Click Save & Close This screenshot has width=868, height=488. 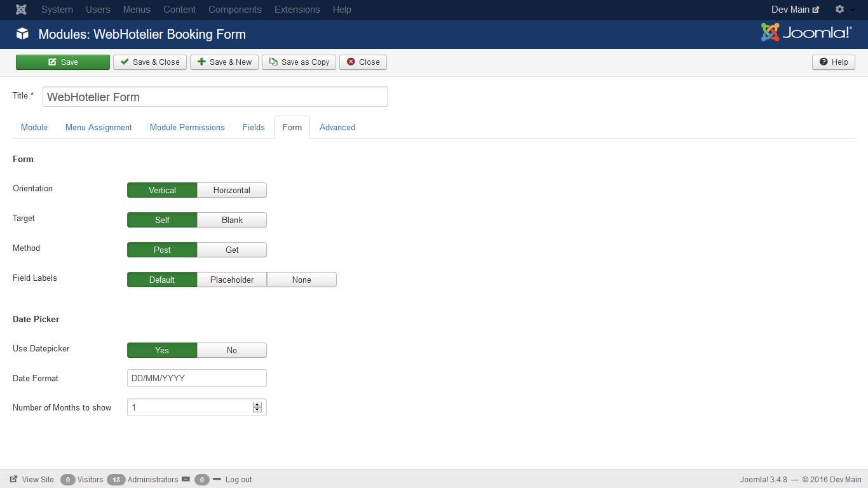[150, 62]
